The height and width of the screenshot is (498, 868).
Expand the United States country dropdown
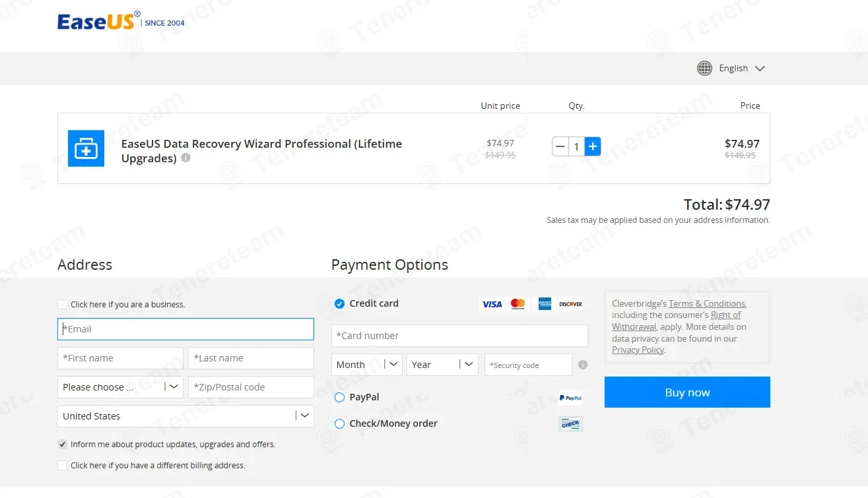pos(185,416)
